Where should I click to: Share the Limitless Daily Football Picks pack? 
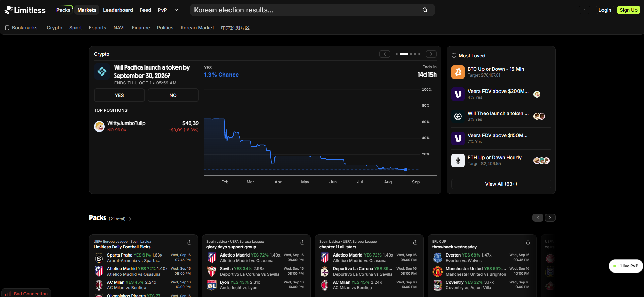(x=189, y=242)
